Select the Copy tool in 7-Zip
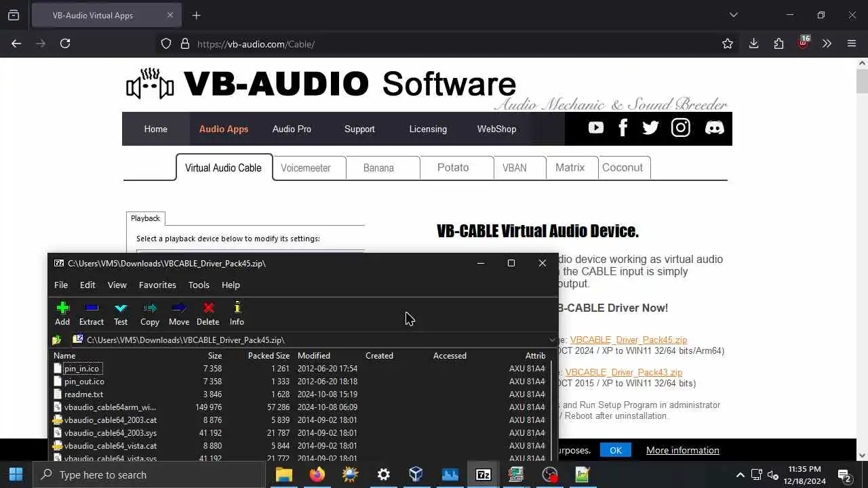Viewport: 868px width, 488px height. click(150, 314)
